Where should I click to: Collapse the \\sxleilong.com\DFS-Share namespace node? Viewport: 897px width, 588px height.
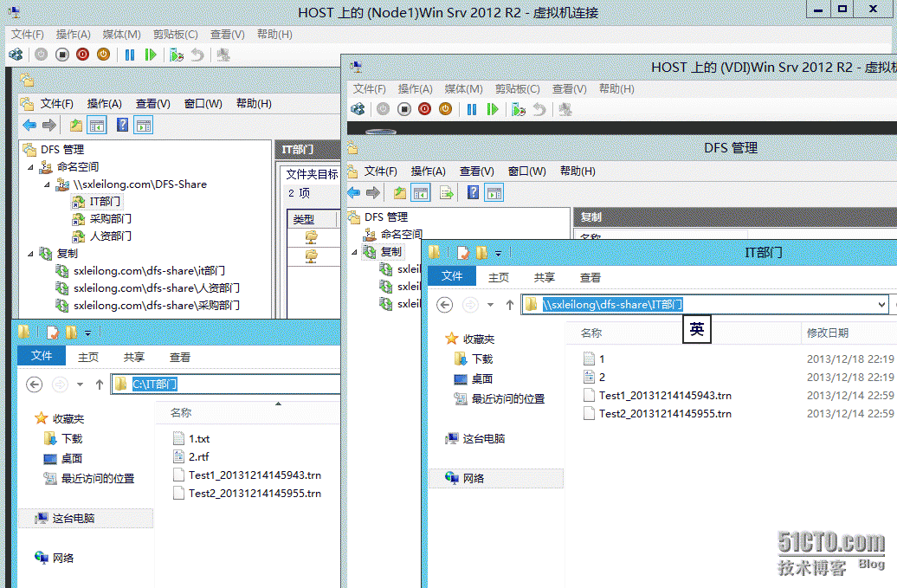[48, 184]
